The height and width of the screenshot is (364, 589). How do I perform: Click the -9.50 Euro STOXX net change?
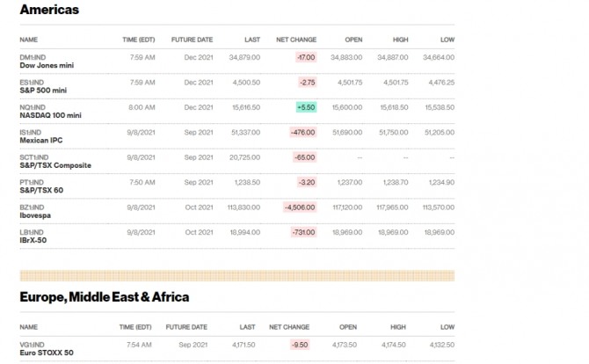[x=299, y=346]
